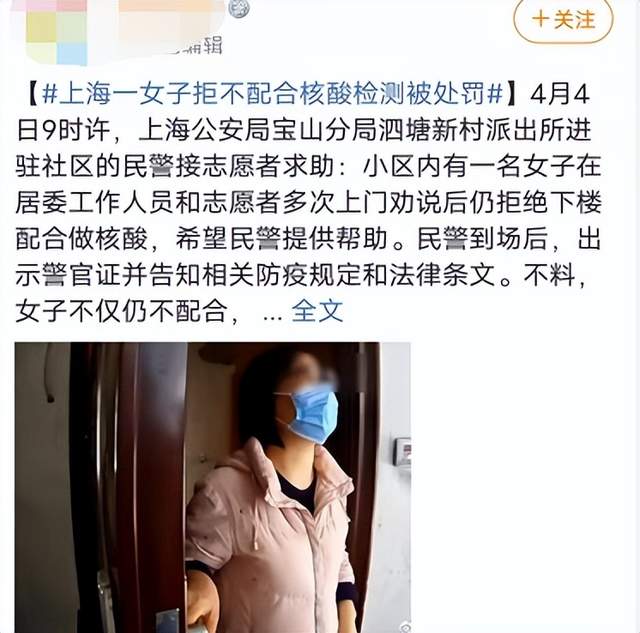Tap the ellipsis before 全文
Viewport: 640px width, 633px height.
point(273,315)
